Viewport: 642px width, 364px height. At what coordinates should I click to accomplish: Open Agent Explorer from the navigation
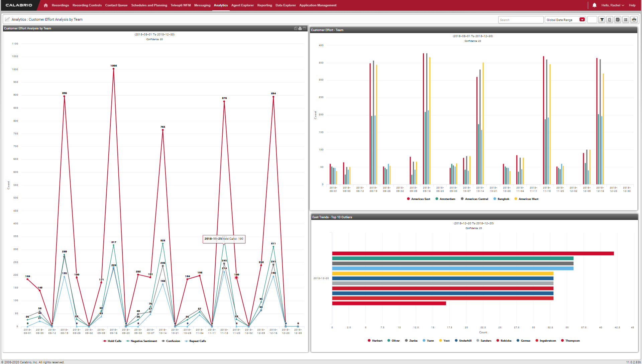242,5
